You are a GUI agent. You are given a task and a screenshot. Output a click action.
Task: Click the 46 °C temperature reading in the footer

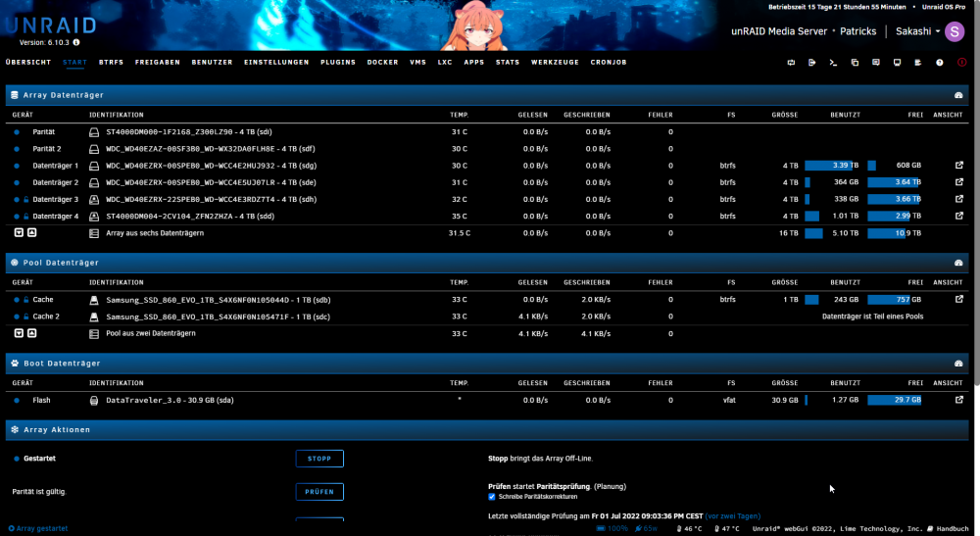pos(689,529)
